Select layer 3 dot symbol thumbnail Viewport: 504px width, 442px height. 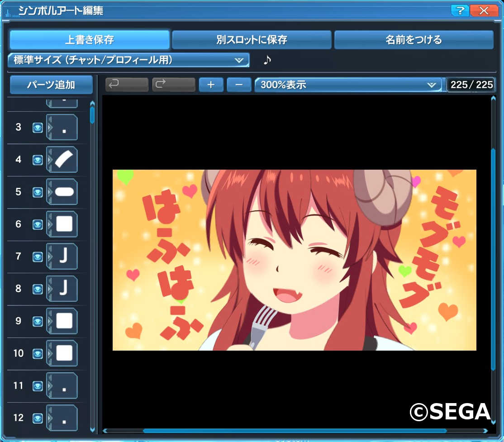62,127
